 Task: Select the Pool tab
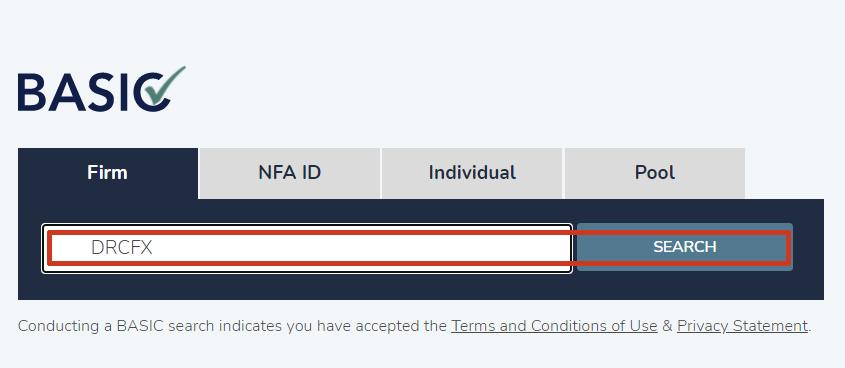[655, 173]
